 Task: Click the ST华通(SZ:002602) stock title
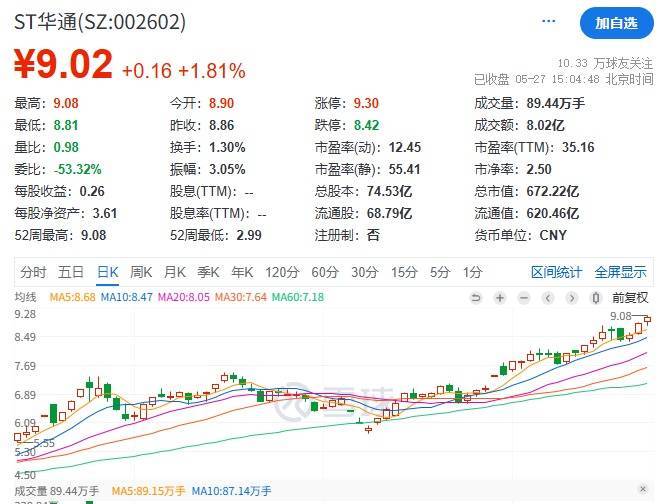tap(100, 22)
